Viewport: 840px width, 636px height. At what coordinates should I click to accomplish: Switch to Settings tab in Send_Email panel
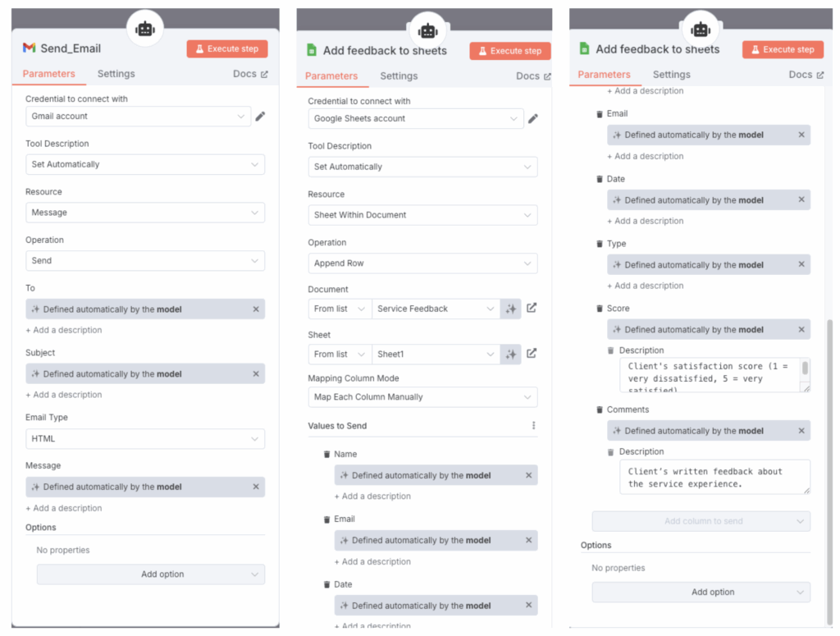pyautogui.click(x=116, y=74)
